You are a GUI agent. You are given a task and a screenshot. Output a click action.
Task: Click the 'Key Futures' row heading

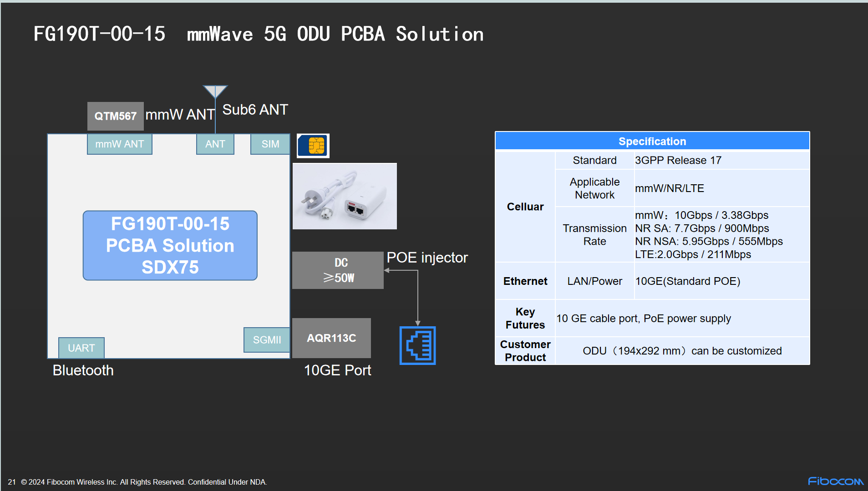click(x=525, y=318)
